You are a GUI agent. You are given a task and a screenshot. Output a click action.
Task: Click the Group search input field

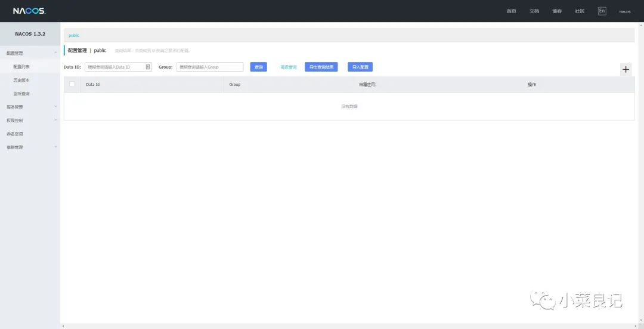[210, 67]
